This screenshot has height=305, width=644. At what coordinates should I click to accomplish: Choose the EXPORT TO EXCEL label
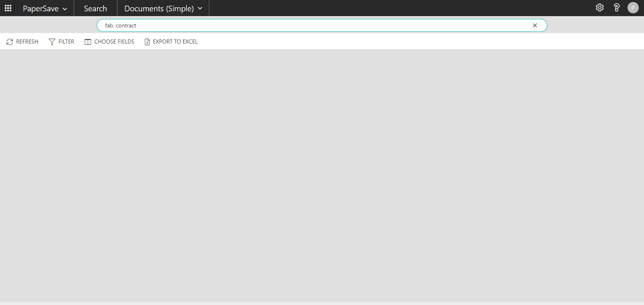175,41
